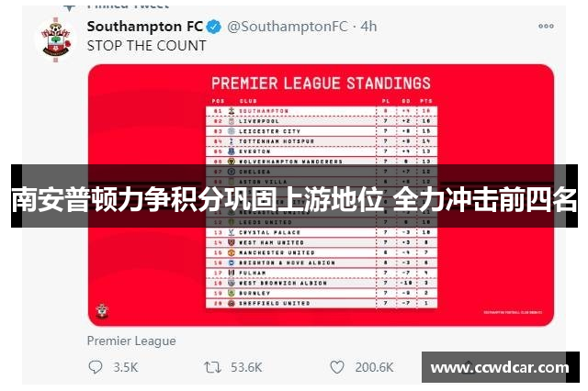Open the Southampton FC profile avatar
Screen dimensions: 588x391
point(55,39)
